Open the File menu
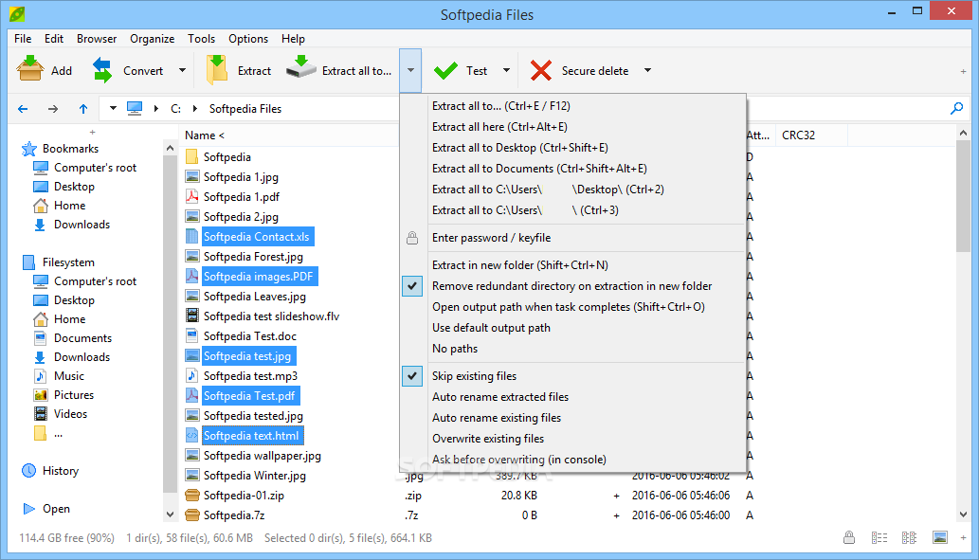 point(23,39)
